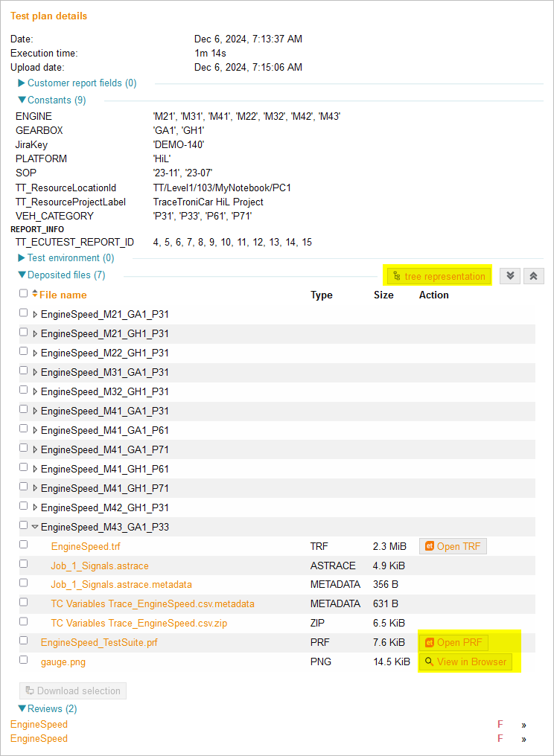The height and width of the screenshot is (756, 554).
Task: Check the TC Variables Trace_EngineSpeed.csv.zip checkbox
Action: [24, 621]
